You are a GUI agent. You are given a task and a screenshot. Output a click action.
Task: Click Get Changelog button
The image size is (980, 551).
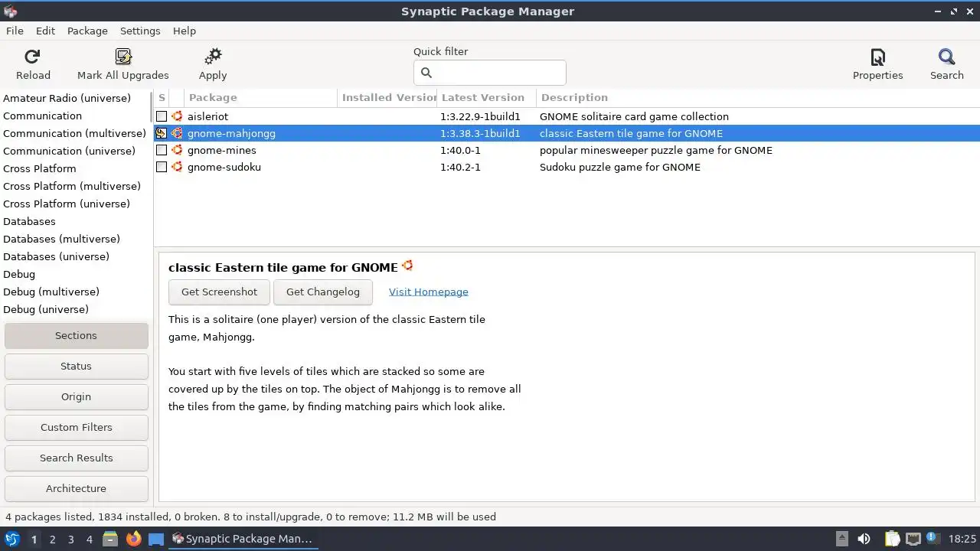pos(322,292)
